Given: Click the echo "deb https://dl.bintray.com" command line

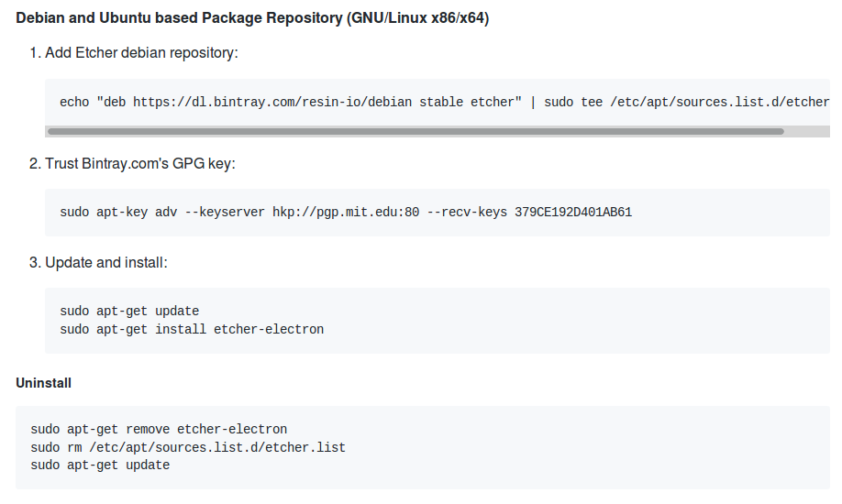Looking at the screenshot, I should pos(445,102).
